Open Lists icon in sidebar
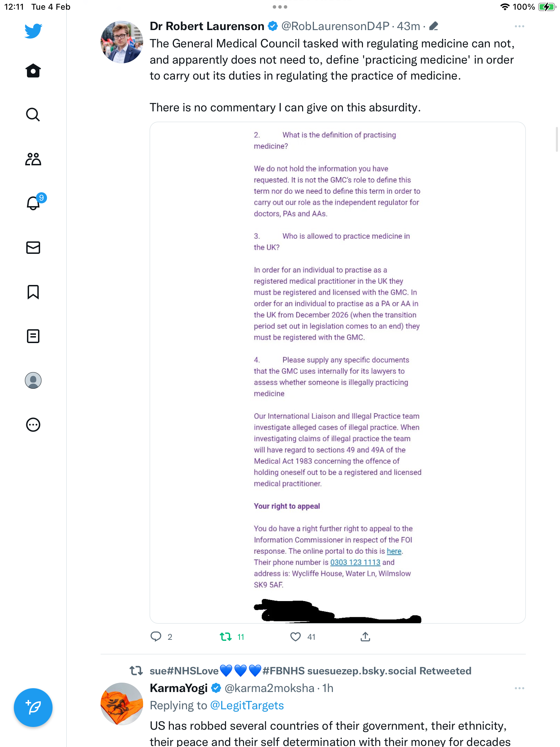The height and width of the screenshot is (747, 560). (x=33, y=336)
